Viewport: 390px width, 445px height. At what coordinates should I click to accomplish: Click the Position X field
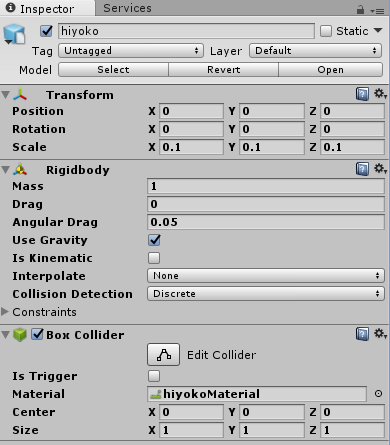(x=191, y=111)
